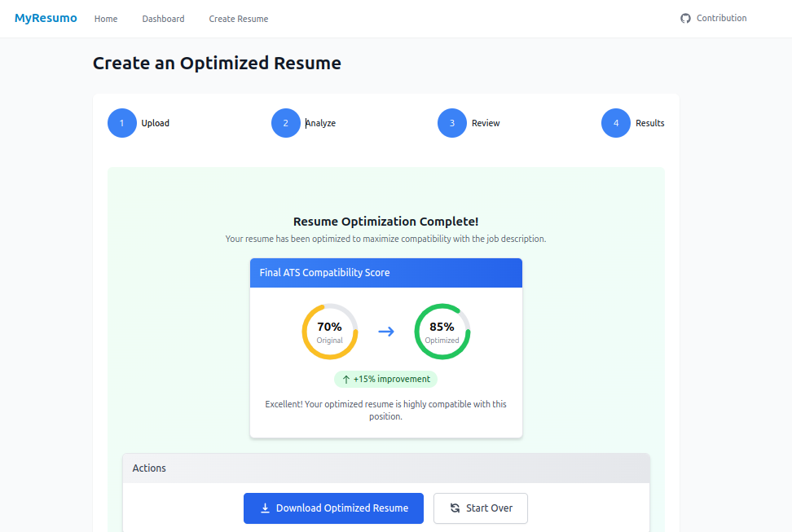Image resolution: width=792 pixels, height=532 pixels.
Task: Select step circle 3 labeled Review
Action: click(451, 122)
